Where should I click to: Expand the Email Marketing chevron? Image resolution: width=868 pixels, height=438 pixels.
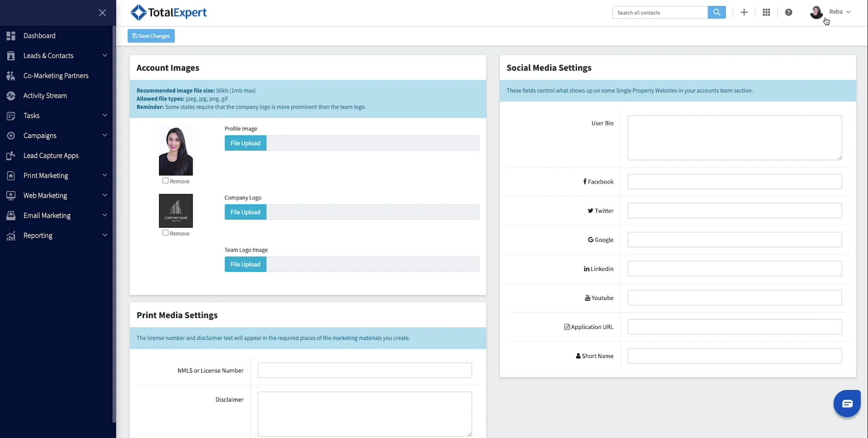tap(105, 215)
